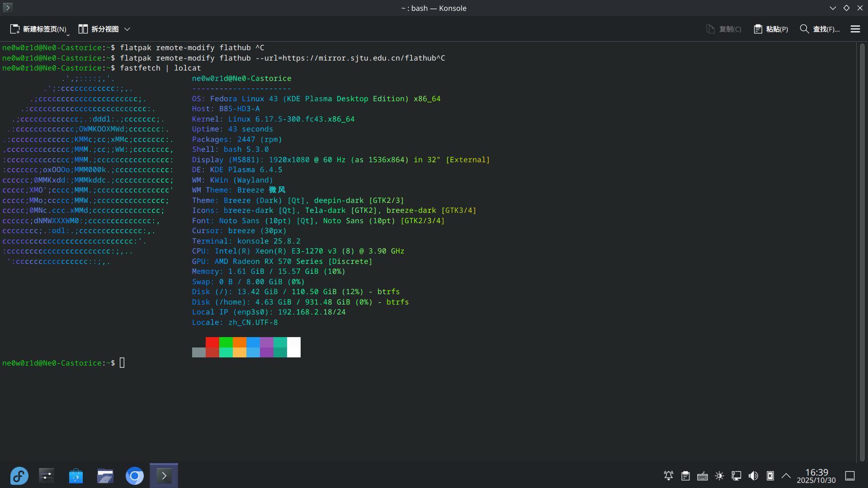This screenshot has width=868, height=488.
Task: Click the red color block in fastfetch output
Action: click(x=212, y=342)
